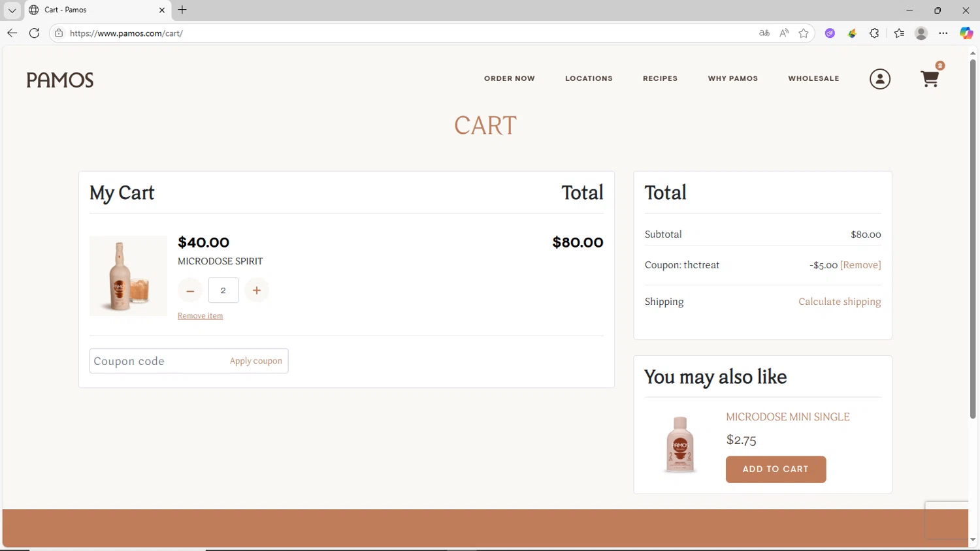Add page to favorites star icon
This screenshot has height=551, width=980.
[804, 33]
